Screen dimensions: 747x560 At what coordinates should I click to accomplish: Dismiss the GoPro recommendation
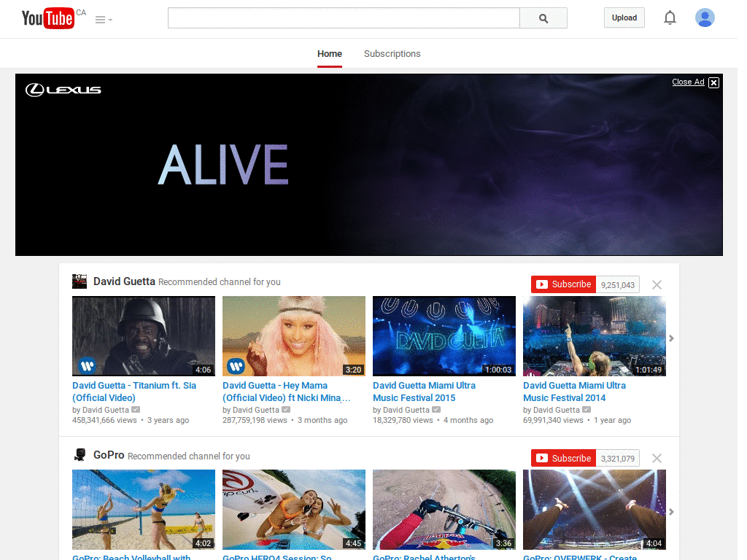tap(657, 459)
